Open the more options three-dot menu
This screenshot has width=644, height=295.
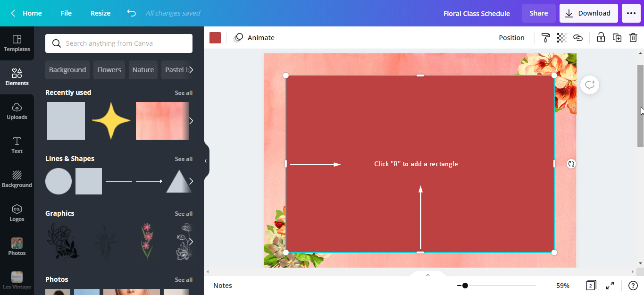[x=631, y=13]
